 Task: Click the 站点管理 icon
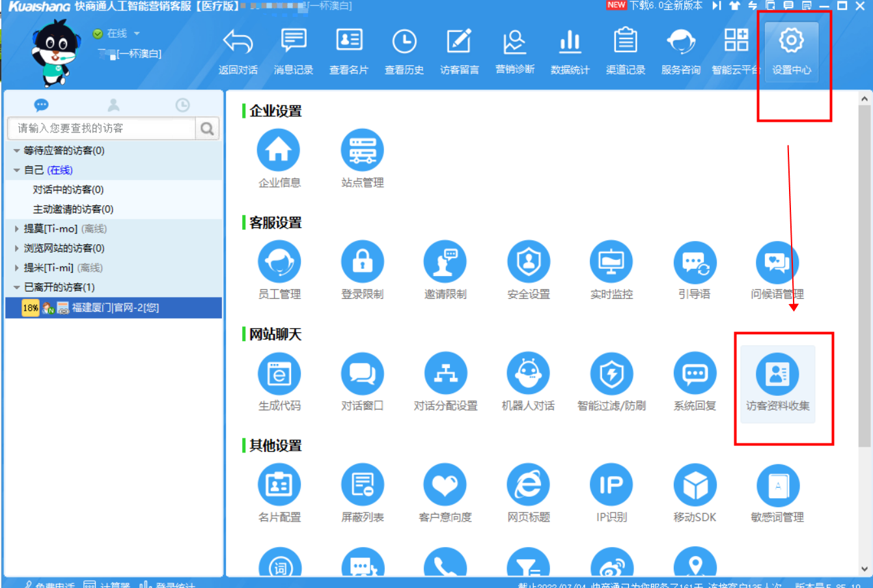(x=362, y=151)
